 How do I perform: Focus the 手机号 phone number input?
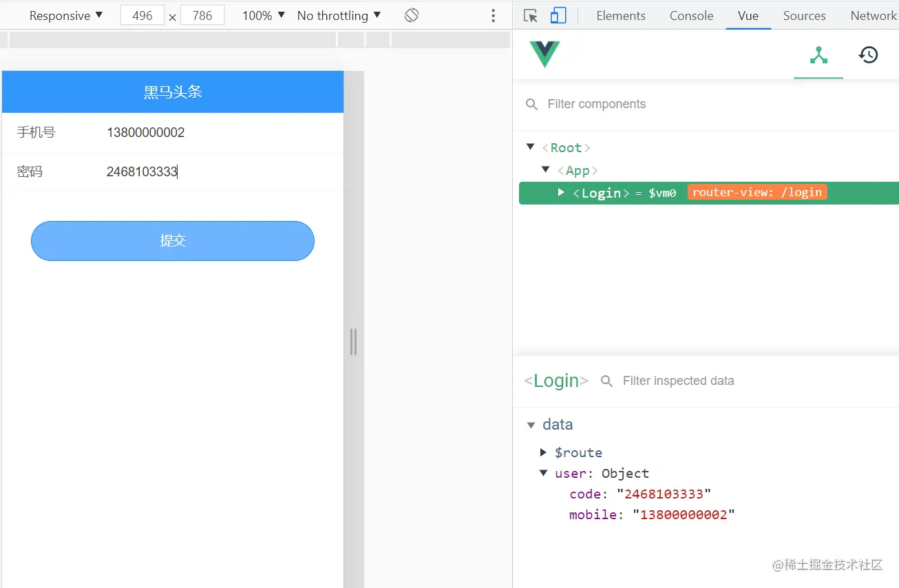pyautogui.click(x=218, y=132)
